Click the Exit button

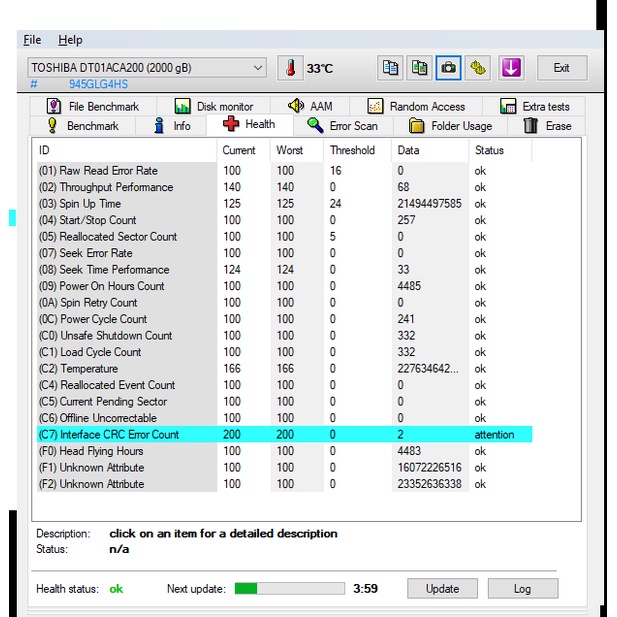pyautogui.click(x=562, y=68)
